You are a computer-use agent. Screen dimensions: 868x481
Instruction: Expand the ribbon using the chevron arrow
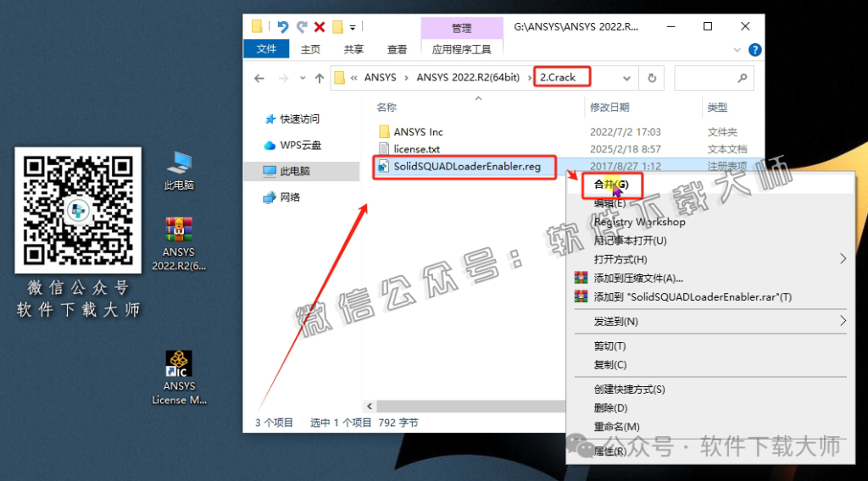737,50
